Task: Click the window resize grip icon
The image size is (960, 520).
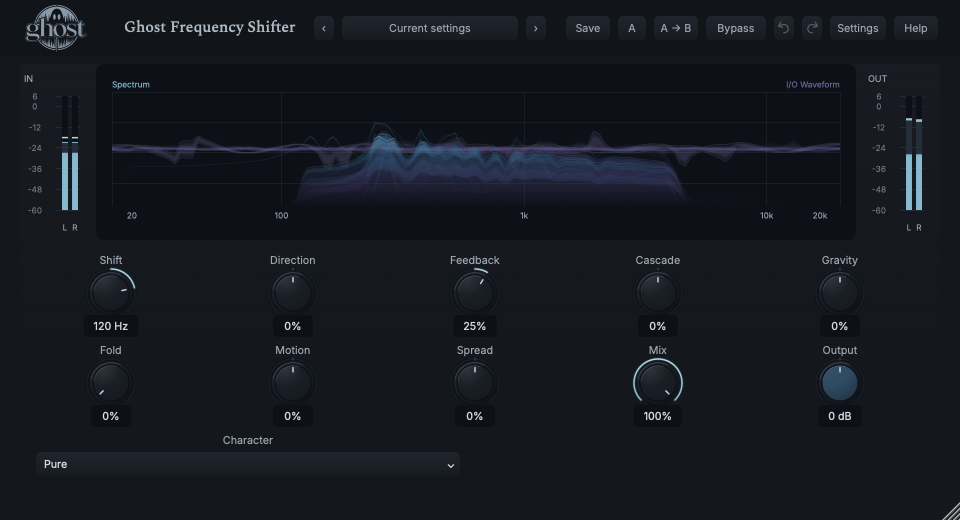Action: (951, 511)
